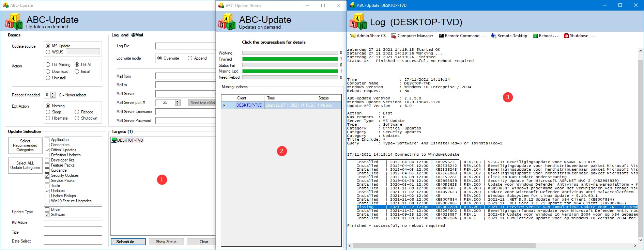Click the Show Status button

pos(166,242)
